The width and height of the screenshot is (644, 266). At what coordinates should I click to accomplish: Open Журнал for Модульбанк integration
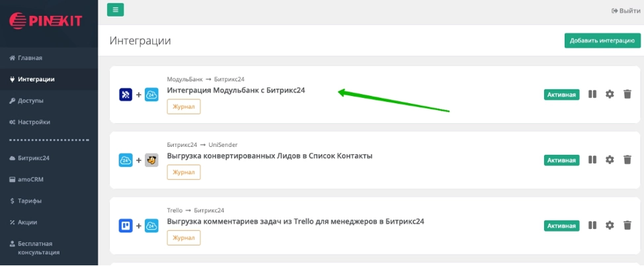point(183,107)
